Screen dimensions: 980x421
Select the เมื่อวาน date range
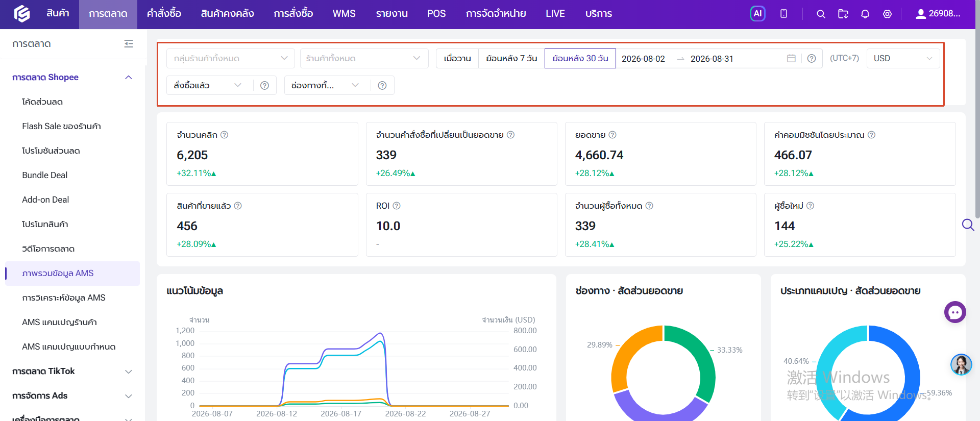tap(457, 58)
